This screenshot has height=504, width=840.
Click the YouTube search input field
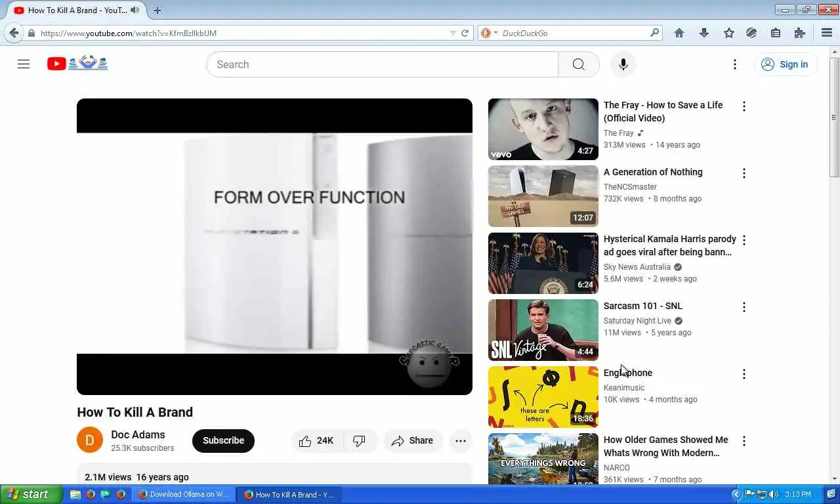[x=382, y=64]
